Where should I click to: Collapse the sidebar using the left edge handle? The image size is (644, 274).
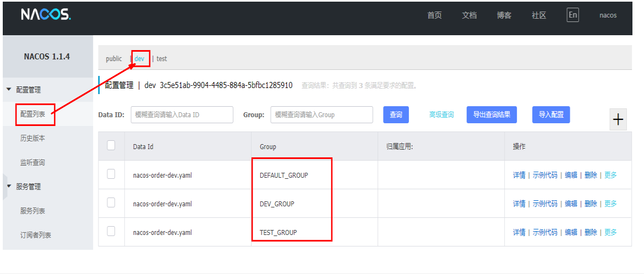[x=5, y=187]
